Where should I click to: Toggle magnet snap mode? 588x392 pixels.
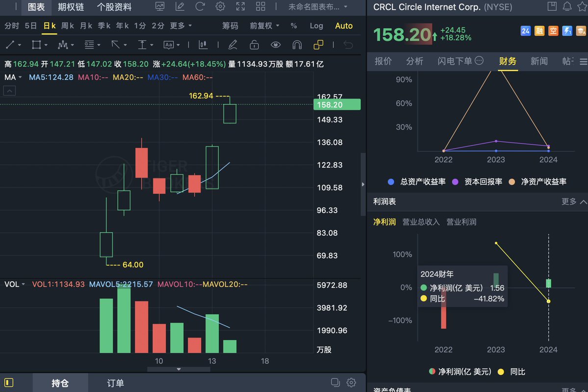297,45
